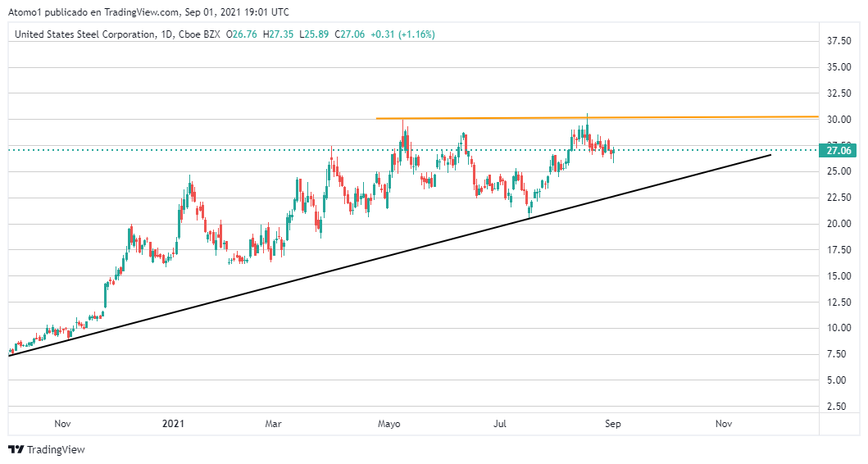Click the 10.00 price axis label
Viewport: 868px width, 464px height.
click(x=838, y=328)
